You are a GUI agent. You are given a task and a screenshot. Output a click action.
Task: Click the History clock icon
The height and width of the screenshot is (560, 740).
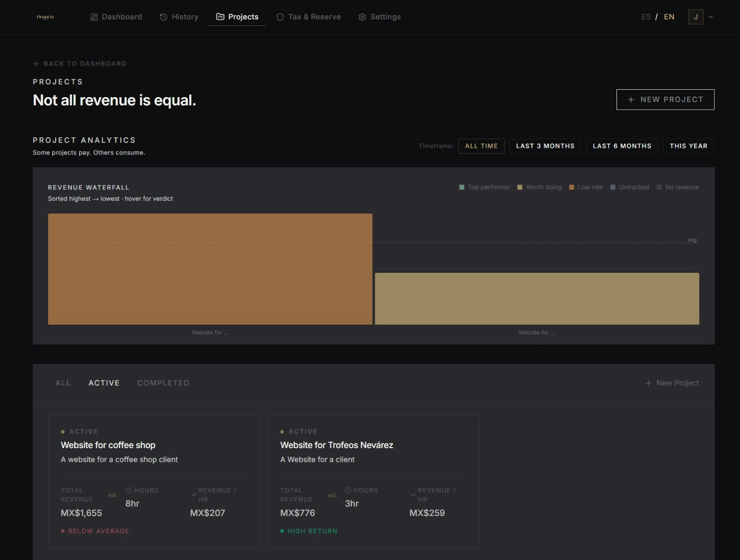tap(163, 17)
